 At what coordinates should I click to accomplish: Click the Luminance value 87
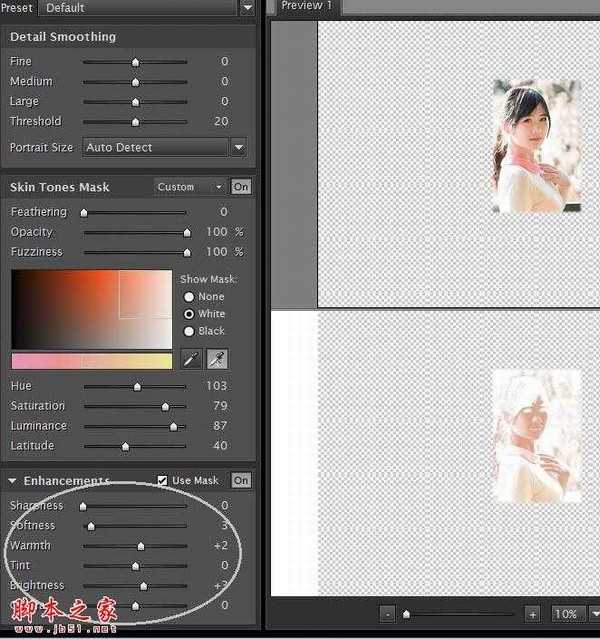220,425
